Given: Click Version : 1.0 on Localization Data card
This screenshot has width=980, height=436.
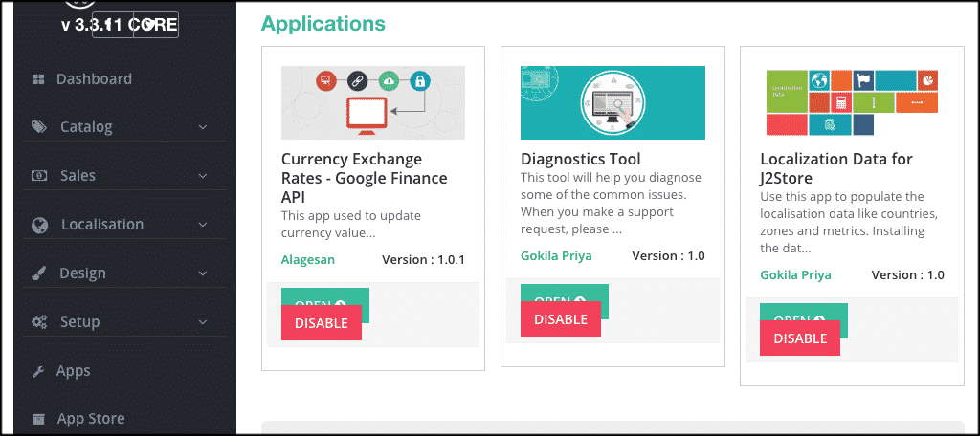Looking at the screenshot, I should click(907, 274).
